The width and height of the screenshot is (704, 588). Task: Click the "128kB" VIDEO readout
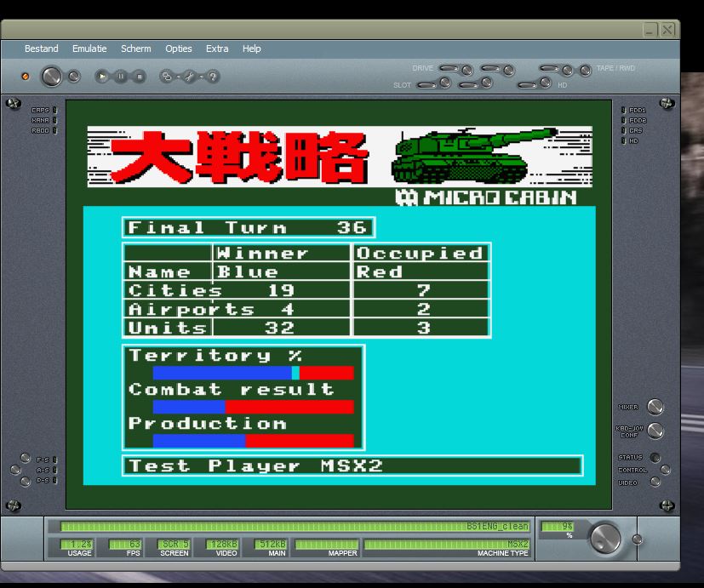[222, 544]
